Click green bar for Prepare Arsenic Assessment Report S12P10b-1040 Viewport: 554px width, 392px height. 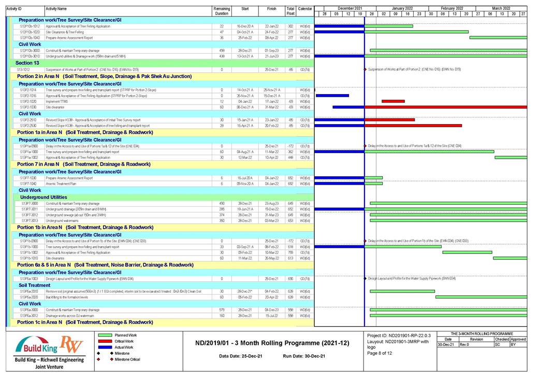point(498,38)
